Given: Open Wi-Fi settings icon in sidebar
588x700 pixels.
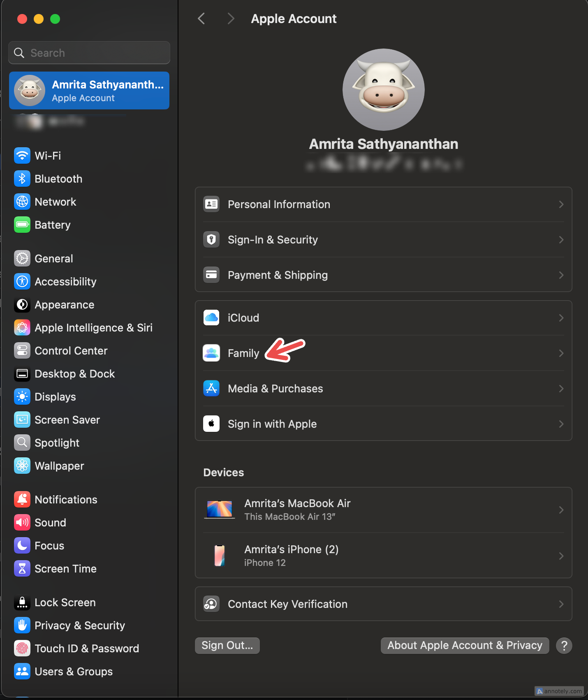Looking at the screenshot, I should [22, 155].
